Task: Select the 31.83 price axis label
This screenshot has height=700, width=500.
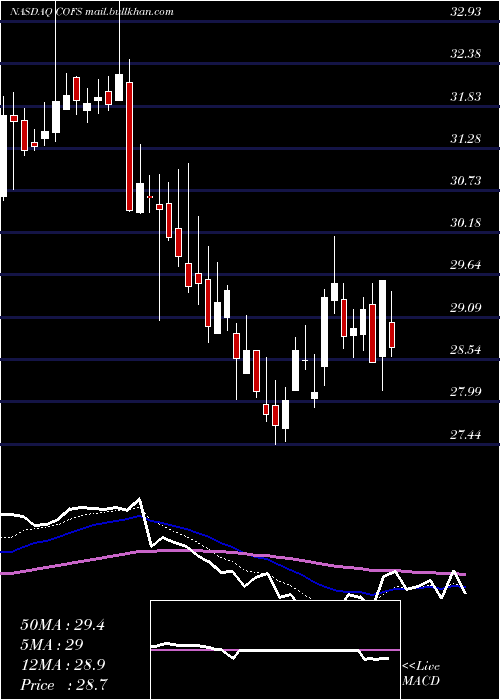Action: click(466, 96)
